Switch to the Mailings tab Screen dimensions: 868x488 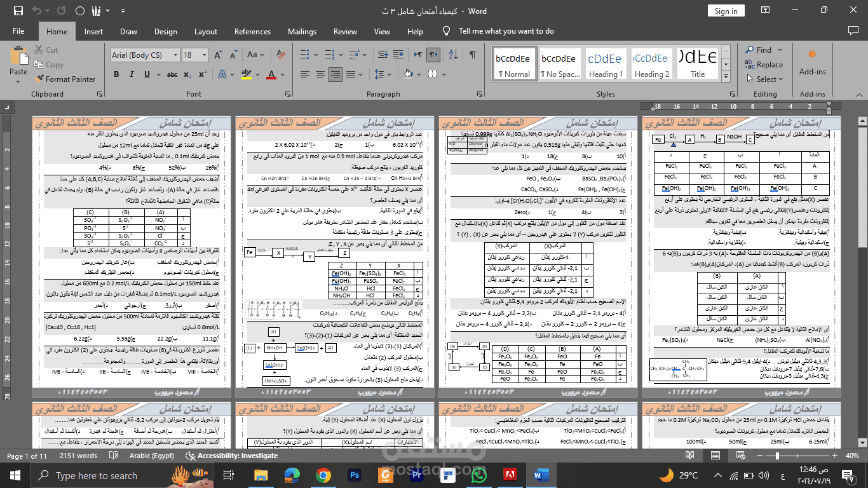[302, 31]
